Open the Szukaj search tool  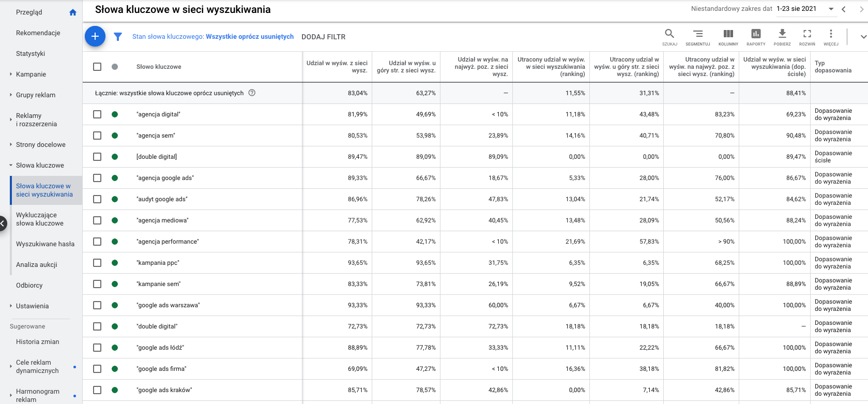point(669,37)
